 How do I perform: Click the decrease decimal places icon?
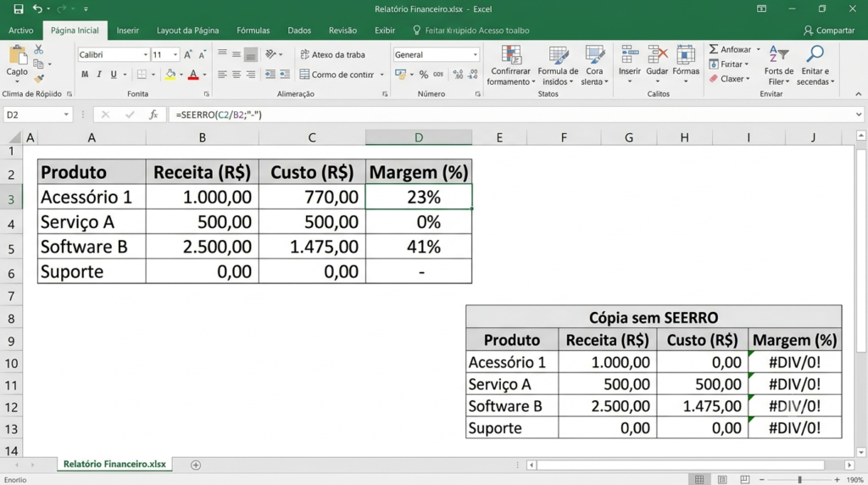point(473,74)
